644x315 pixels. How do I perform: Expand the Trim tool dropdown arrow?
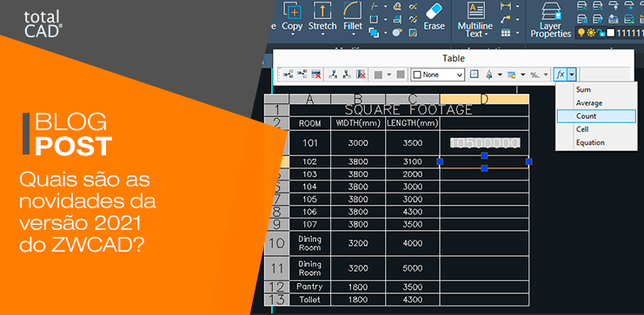pyautogui.click(x=385, y=6)
